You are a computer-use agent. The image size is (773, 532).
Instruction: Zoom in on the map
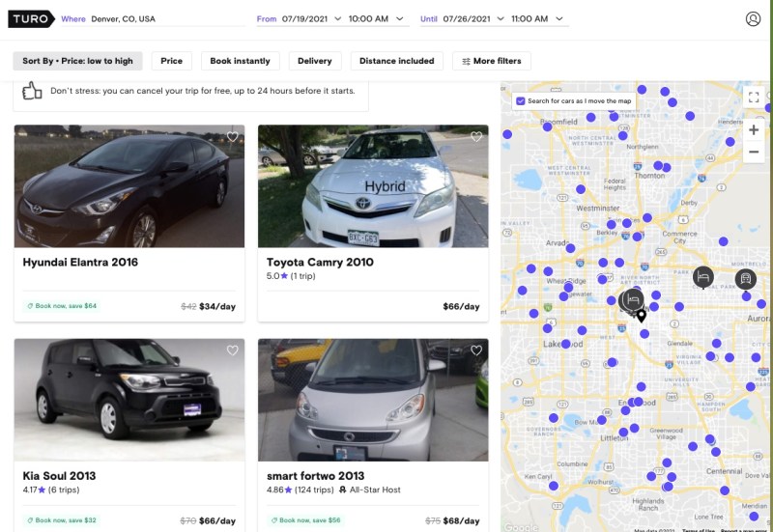coord(754,130)
